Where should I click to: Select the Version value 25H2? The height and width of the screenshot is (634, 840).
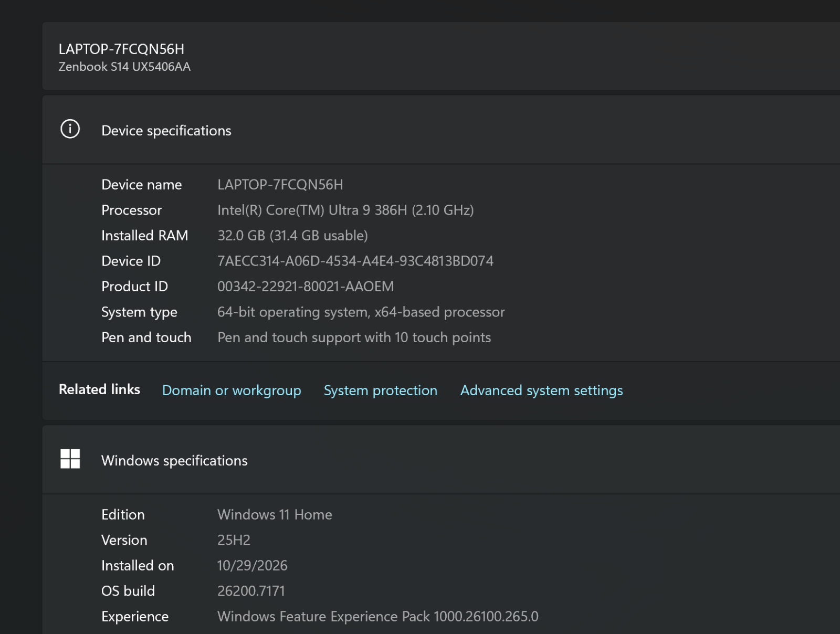click(234, 540)
